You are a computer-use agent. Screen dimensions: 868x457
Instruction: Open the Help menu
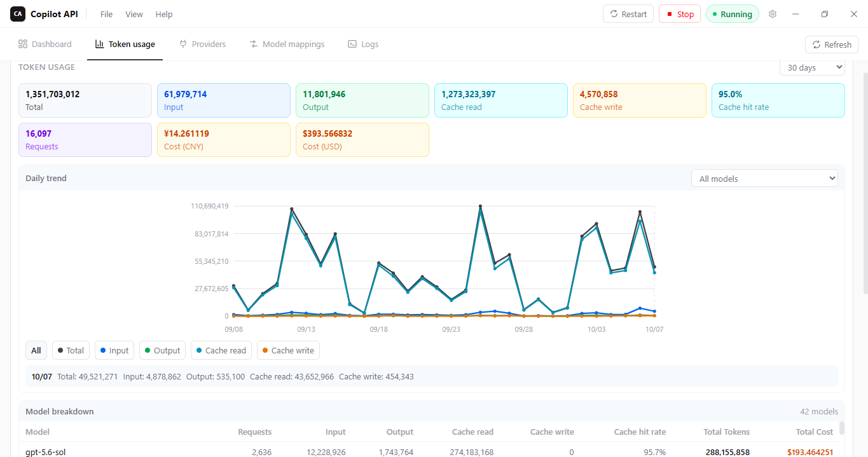[164, 14]
